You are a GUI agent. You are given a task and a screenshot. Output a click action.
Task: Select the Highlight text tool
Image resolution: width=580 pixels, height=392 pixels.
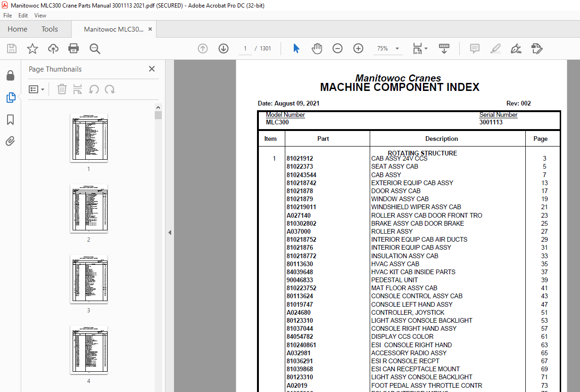pos(495,49)
